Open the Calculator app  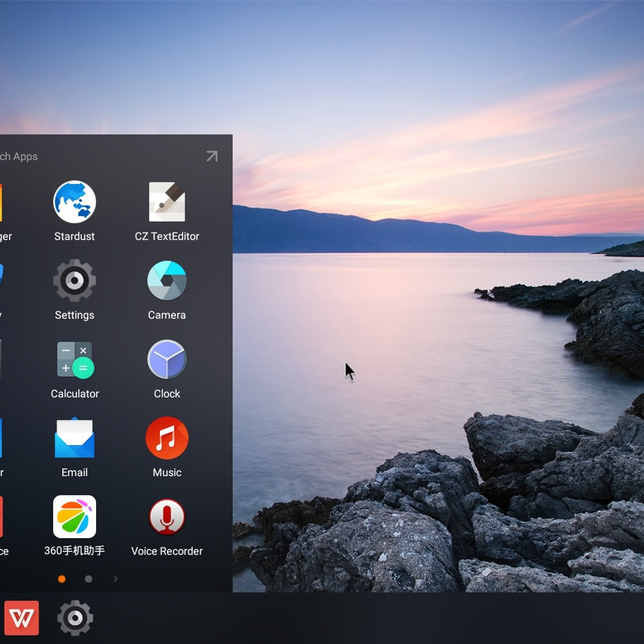pyautogui.click(x=75, y=360)
